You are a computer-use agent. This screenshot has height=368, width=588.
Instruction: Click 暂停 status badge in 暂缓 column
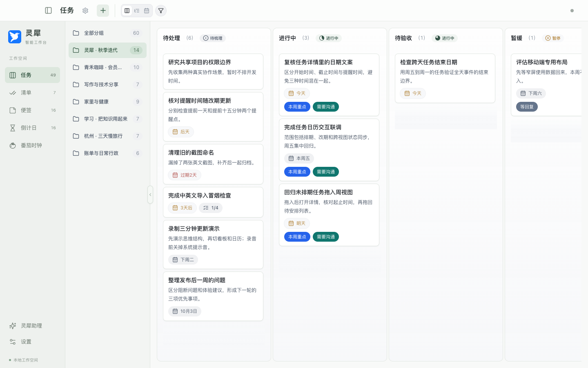(553, 38)
